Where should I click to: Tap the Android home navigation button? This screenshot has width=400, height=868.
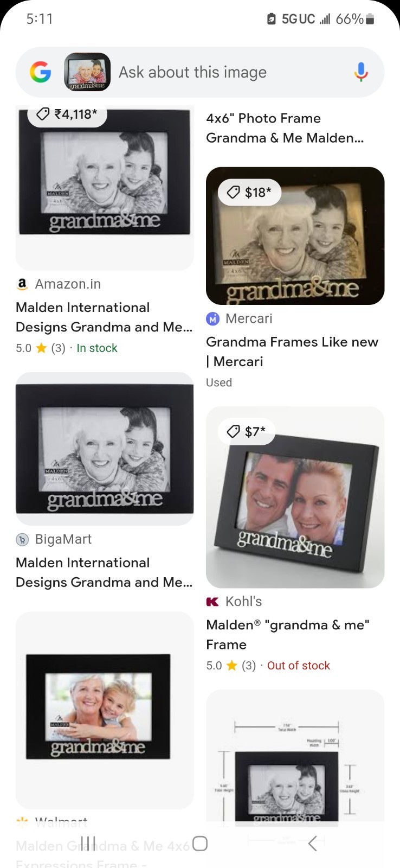click(x=200, y=844)
